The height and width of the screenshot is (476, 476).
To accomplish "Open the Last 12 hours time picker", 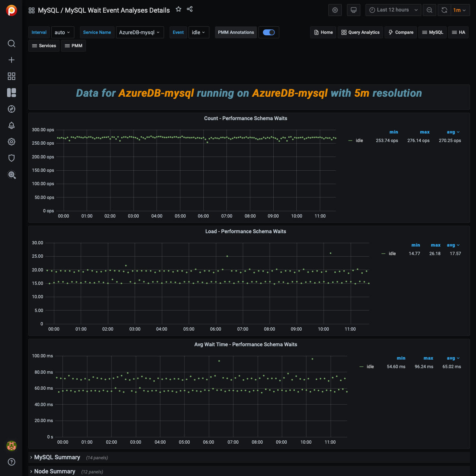I will 393,10.
